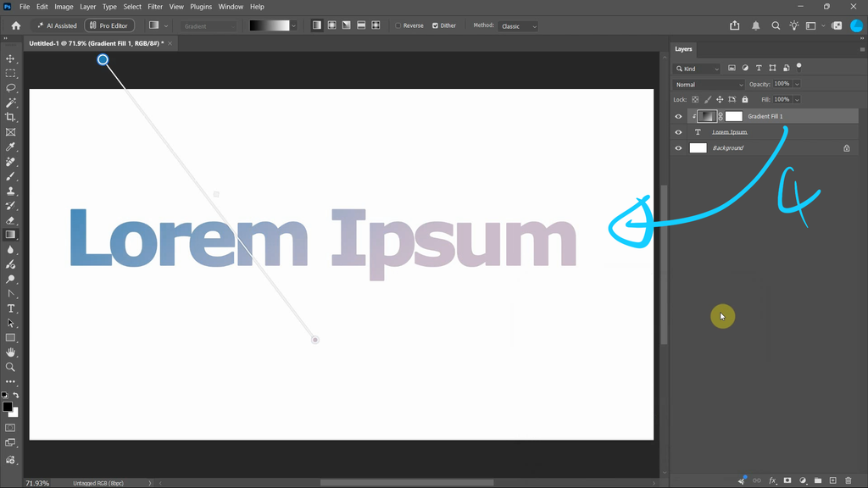Hide the Background layer
868x488 pixels.
coord(678,148)
